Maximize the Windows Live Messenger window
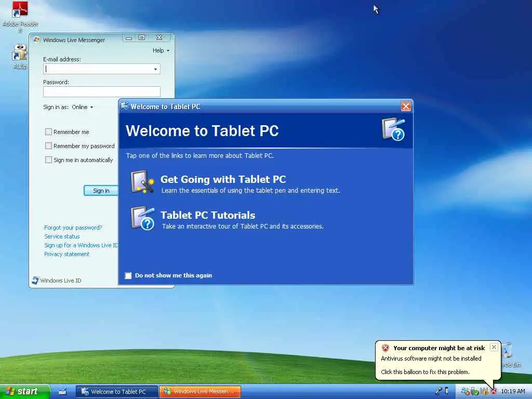 (142, 37)
